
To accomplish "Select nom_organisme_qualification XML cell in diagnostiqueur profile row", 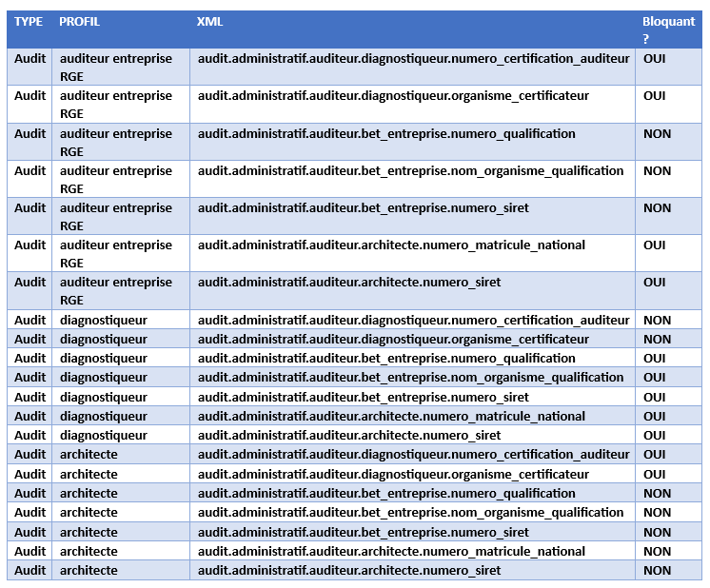I will click(410, 378).
